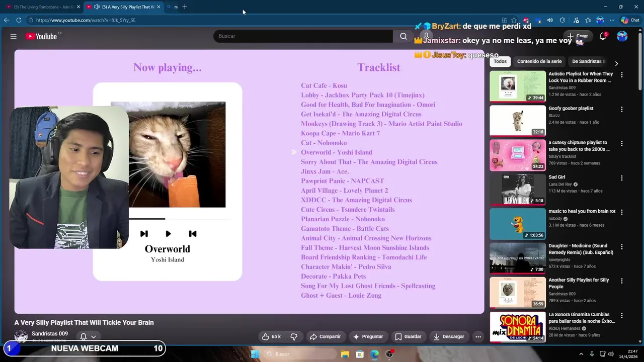Open Daughter - Medicine remix video

[x=581, y=249]
